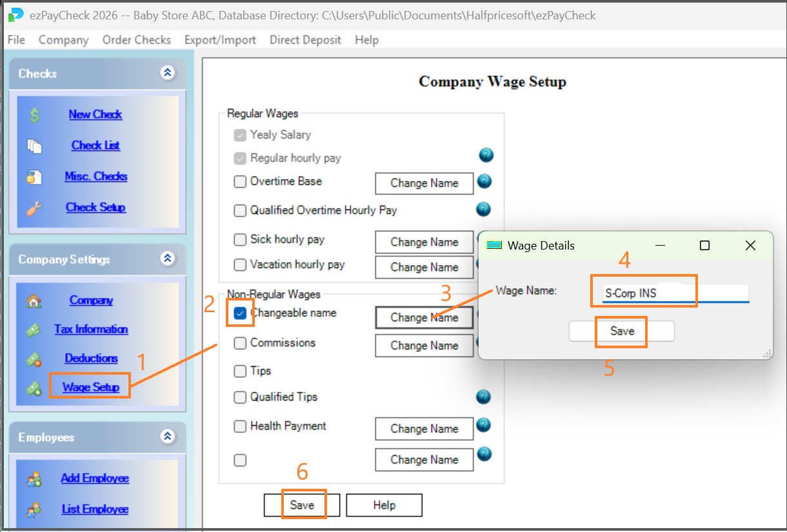Enable the Commissions checkbox

tap(240, 343)
